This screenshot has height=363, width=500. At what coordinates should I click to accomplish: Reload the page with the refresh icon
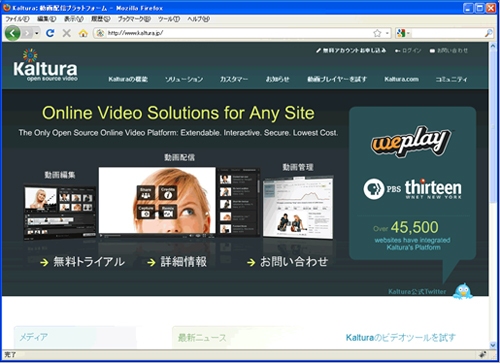tap(50, 33)
